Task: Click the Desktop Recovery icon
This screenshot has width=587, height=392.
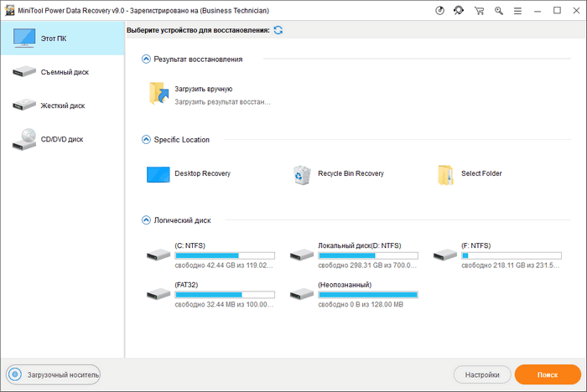Action: tap(158, 174)
